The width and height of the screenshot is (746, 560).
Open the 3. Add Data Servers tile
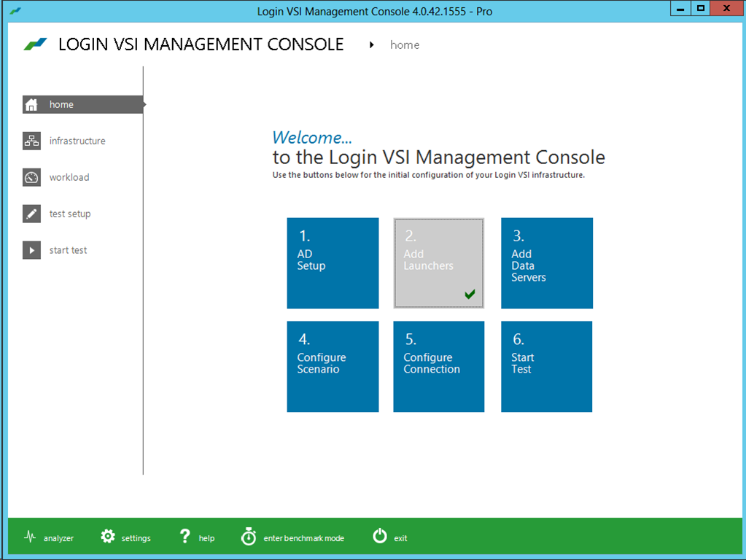coord(547,263)
